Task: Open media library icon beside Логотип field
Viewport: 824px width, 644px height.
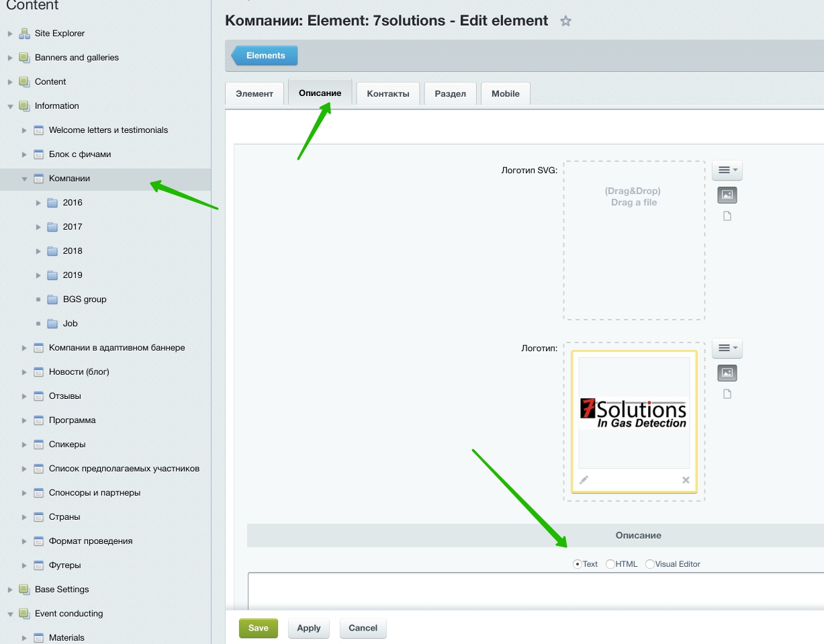Action: pos(727,373)
